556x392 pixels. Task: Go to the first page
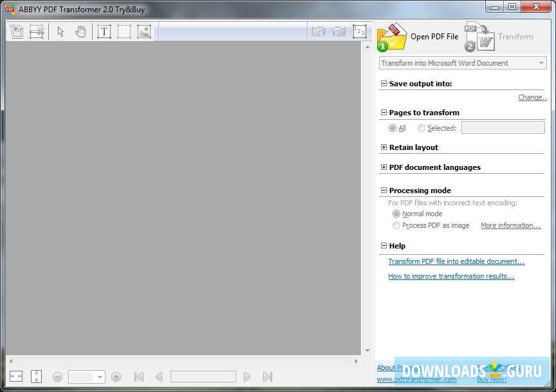point(139,377)
